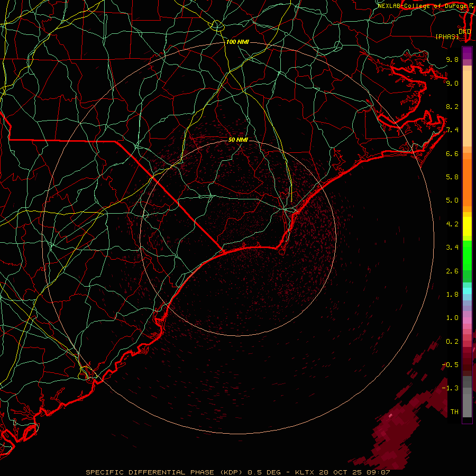Click the 2.6 scale label

coord(452,271)
